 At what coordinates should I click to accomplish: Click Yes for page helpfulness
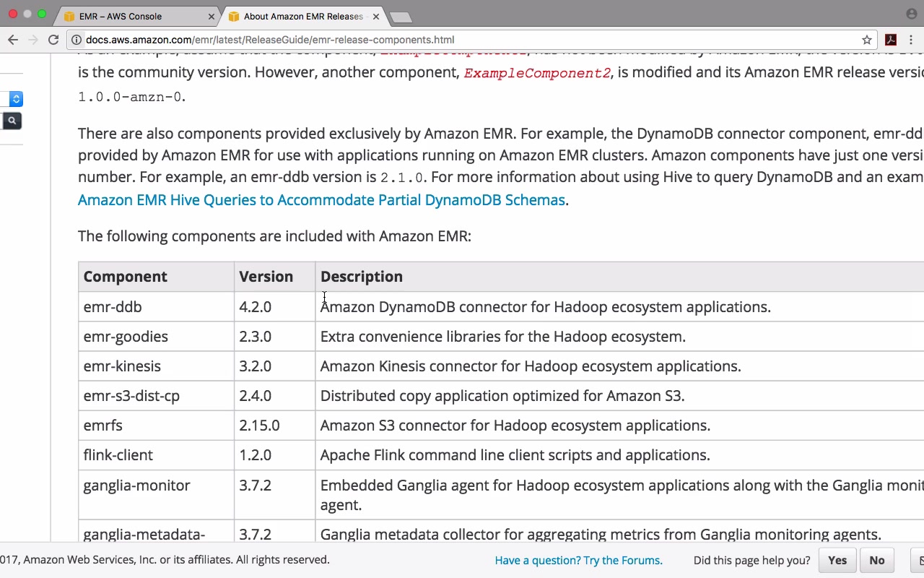tap(837, 560)
